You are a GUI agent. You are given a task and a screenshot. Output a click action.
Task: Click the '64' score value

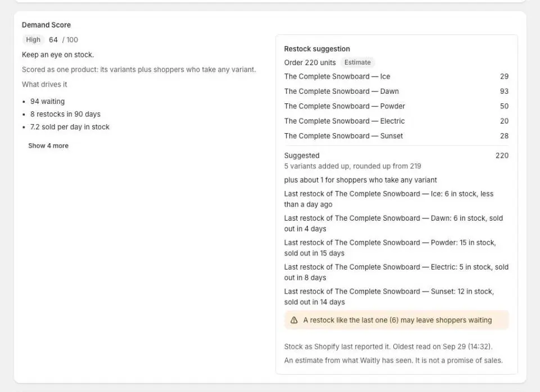(x=53, y=39)
